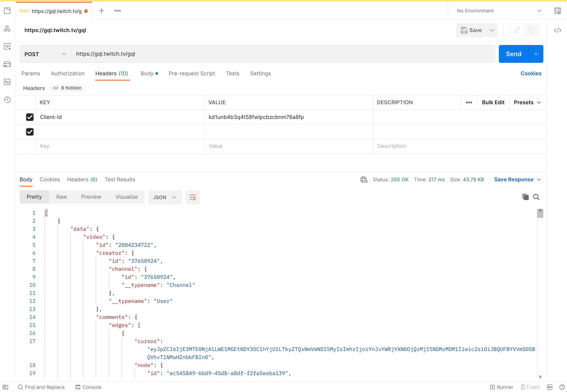Screen dimensions: 567x392
Task: Switch response view to Preview
Action: pos(91,197)
